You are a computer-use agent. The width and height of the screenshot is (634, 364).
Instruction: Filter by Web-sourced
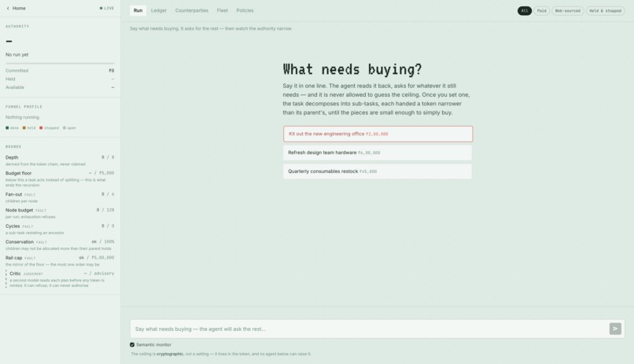click(568, 11)
